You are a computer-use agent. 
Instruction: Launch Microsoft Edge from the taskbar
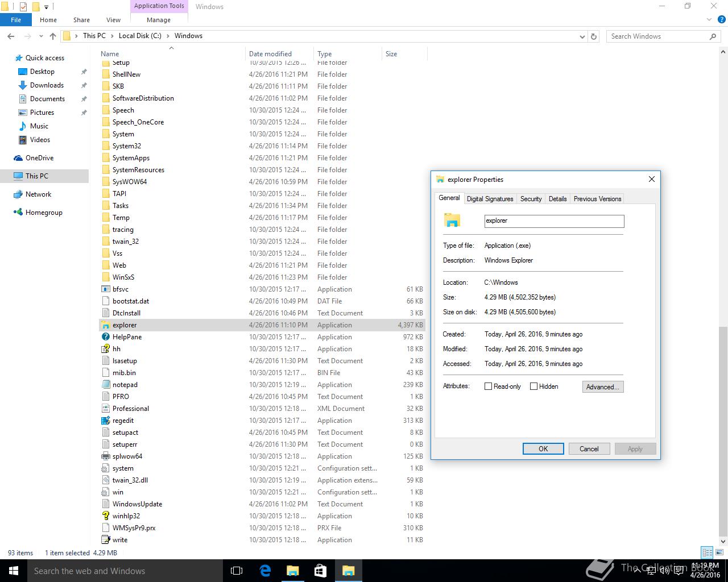264,571
